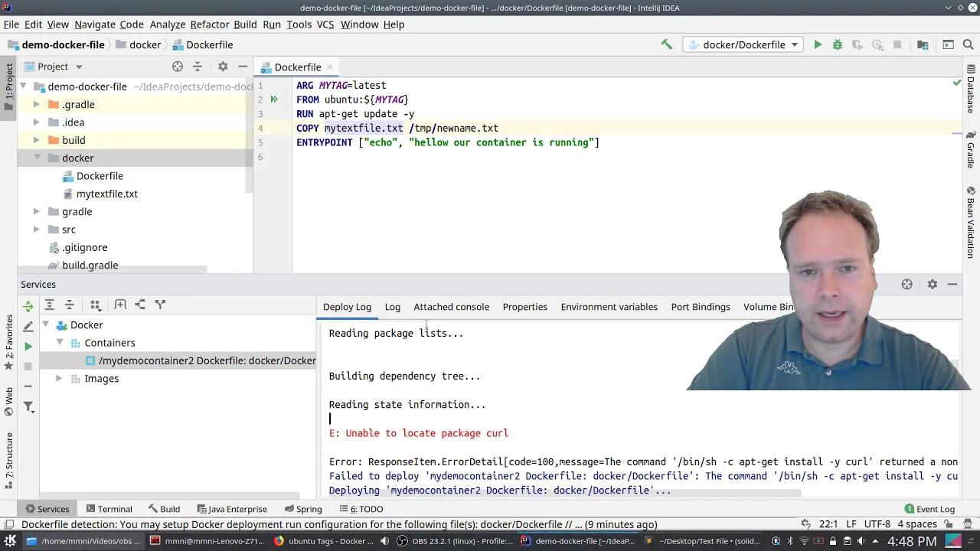
Task: Open Port Bindings tab
Action: pyautogui.click(x=700, y=307)
